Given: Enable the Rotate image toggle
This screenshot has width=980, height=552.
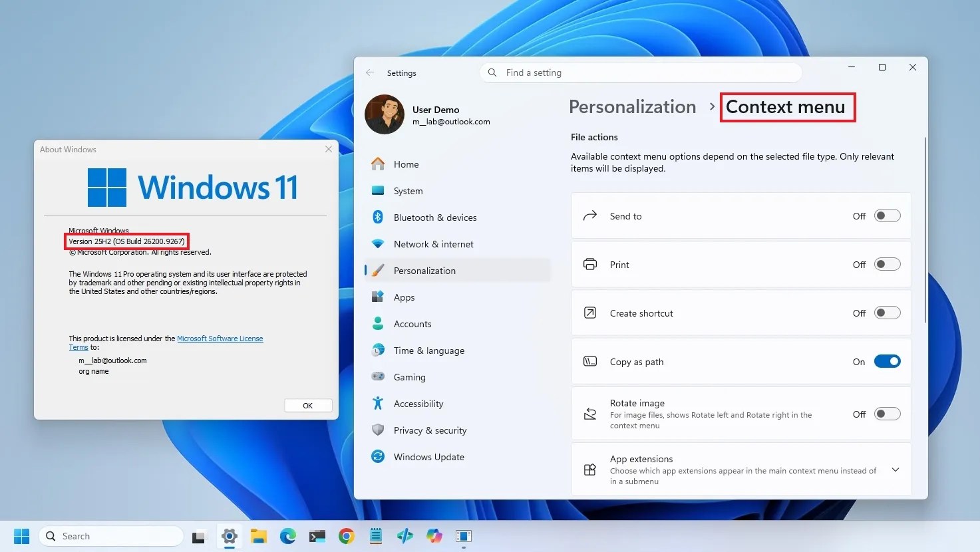Looking at the screenshot, I should coord(888,414).
